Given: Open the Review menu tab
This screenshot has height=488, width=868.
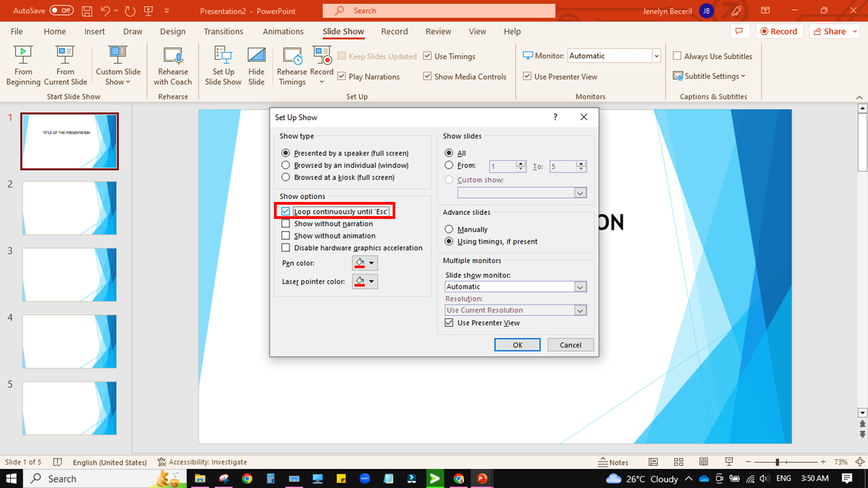Looking at the screenshot, I should coord(438,31).
